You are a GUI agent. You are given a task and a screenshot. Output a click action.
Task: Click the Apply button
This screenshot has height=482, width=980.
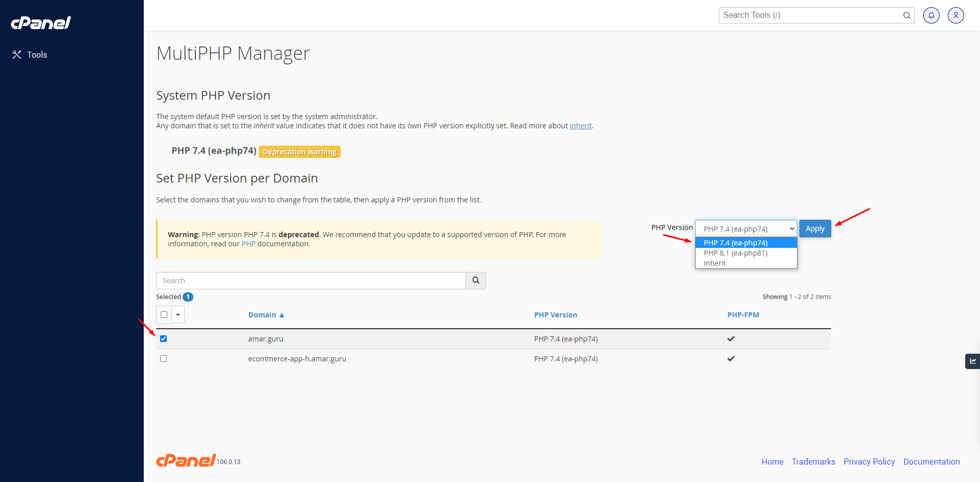coord(815,228)
